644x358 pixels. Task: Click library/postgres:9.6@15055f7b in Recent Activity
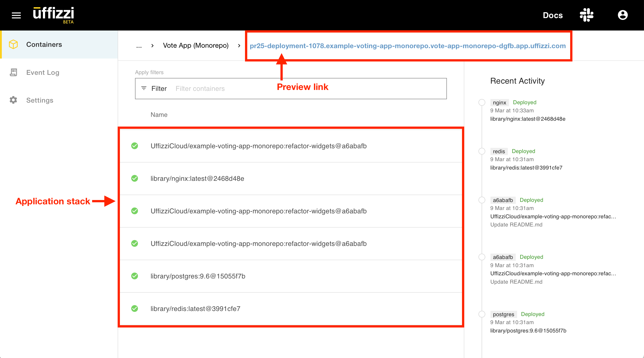pos(528,330)
